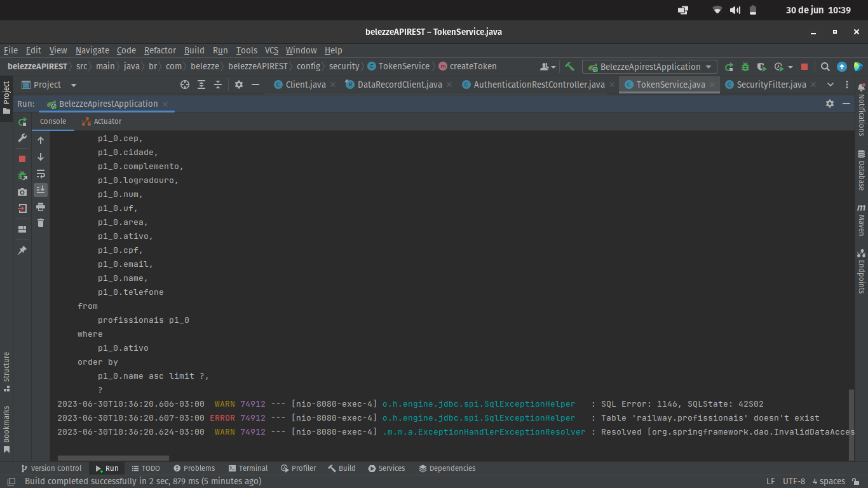Screen dimensions: 868x488
Task: Open the Build menu
Action: click(x=194, y=50)
